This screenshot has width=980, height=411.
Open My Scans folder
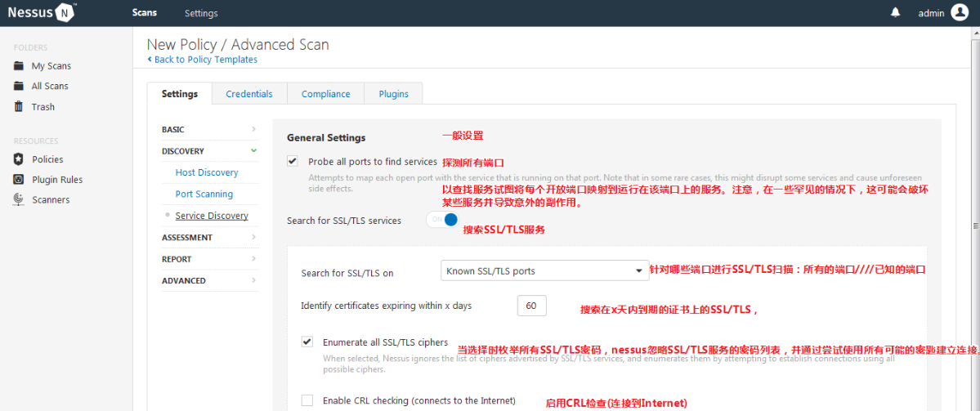51,66
